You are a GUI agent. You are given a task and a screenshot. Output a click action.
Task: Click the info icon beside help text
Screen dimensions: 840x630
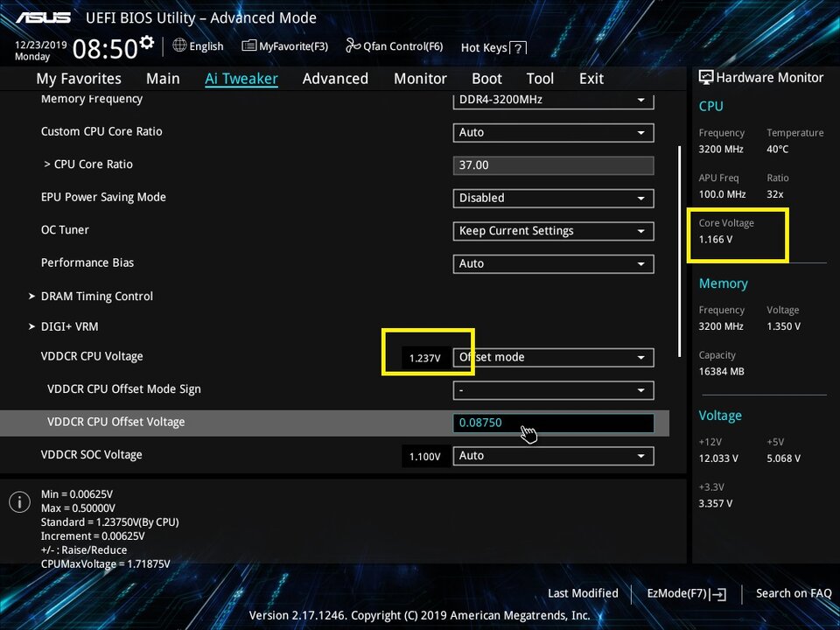[x=20, y=502]
